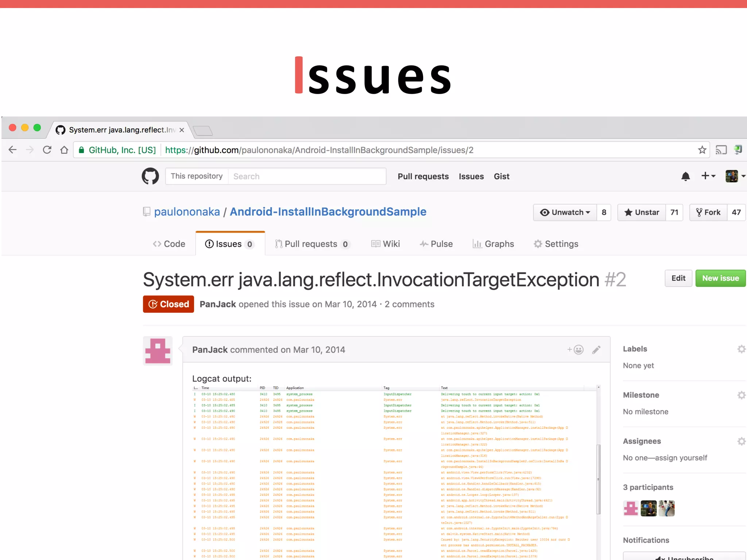Open the Unwatch dropdown

tap(565, 212)
